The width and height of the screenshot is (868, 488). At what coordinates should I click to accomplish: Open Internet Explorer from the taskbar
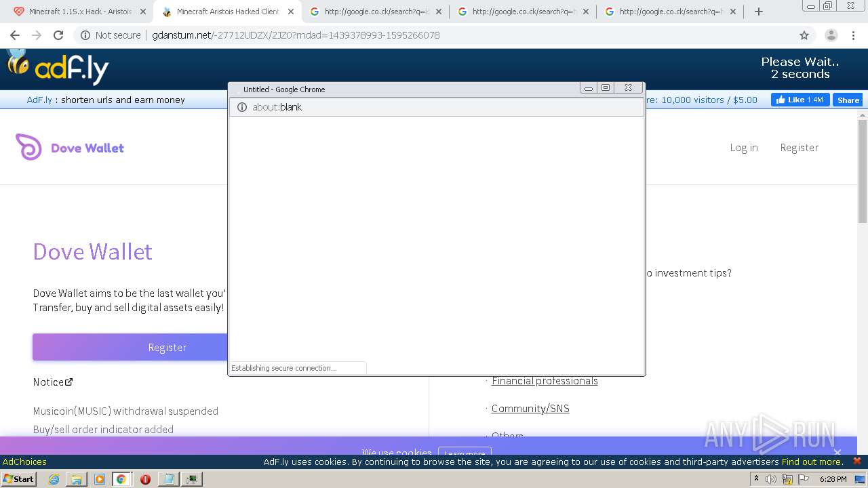(54, 479)
